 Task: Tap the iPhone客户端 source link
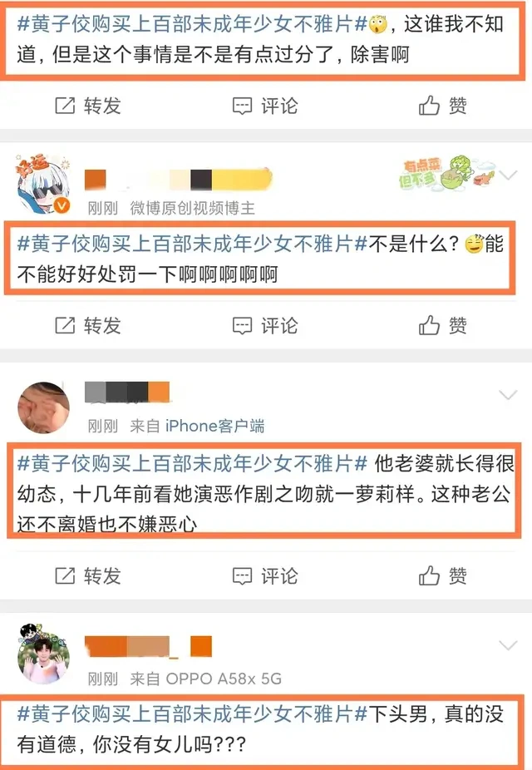[214, 426]
